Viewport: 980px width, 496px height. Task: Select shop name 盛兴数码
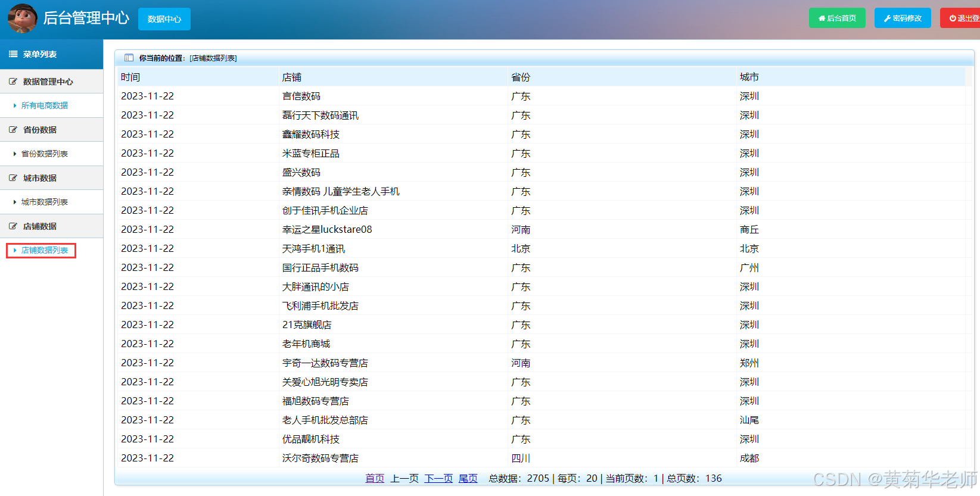click(x=301, y=172)
